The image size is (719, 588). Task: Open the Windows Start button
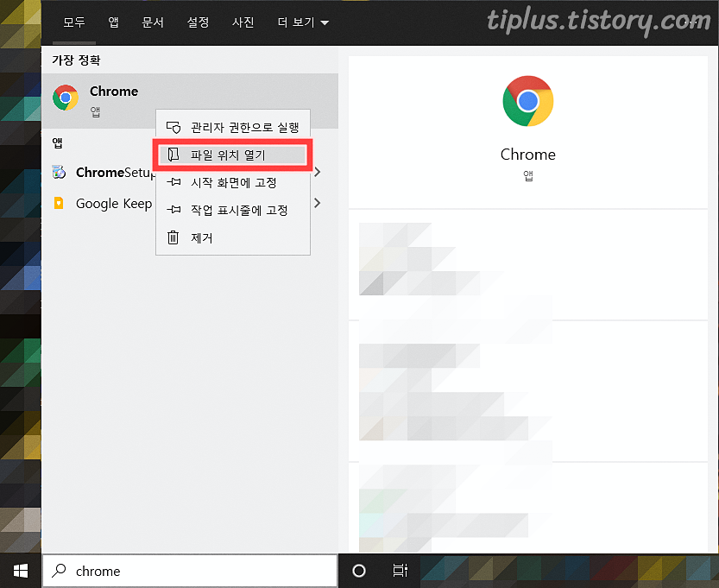pyautogui.click(x=21, y=571)
